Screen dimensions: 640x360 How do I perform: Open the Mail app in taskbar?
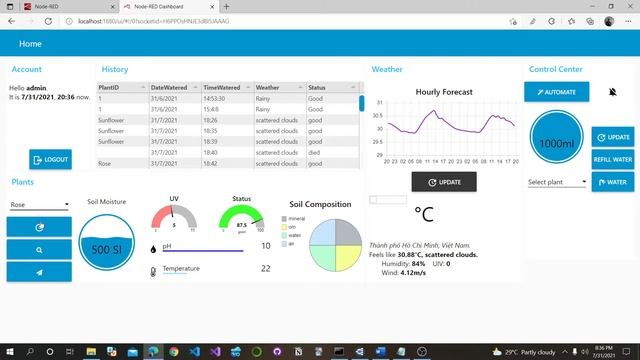[x=133, y=351]
